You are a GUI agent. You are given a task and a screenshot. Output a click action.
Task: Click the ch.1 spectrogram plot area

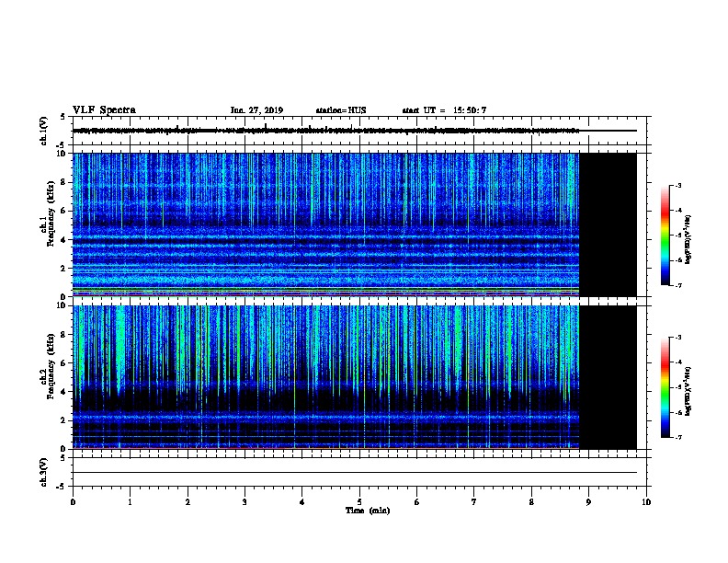pos(326,224)
